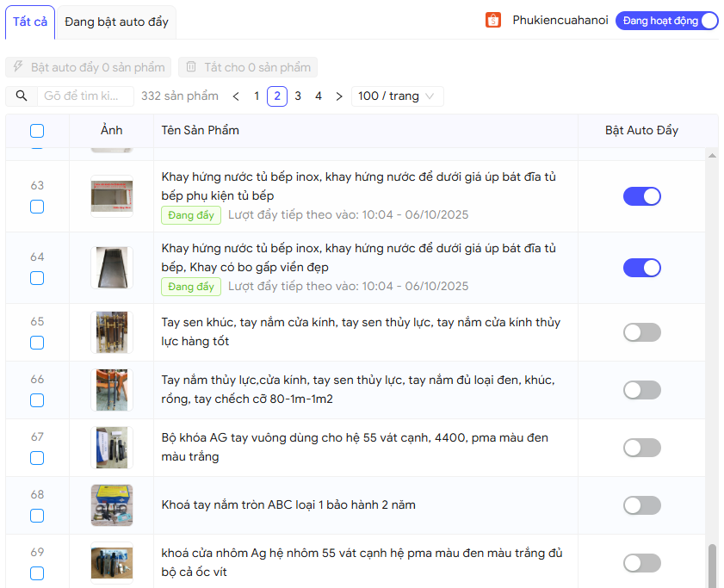724x588 pixels.
Task: Open the "100 / trang" page size dropdown
Action: [398, 96]
